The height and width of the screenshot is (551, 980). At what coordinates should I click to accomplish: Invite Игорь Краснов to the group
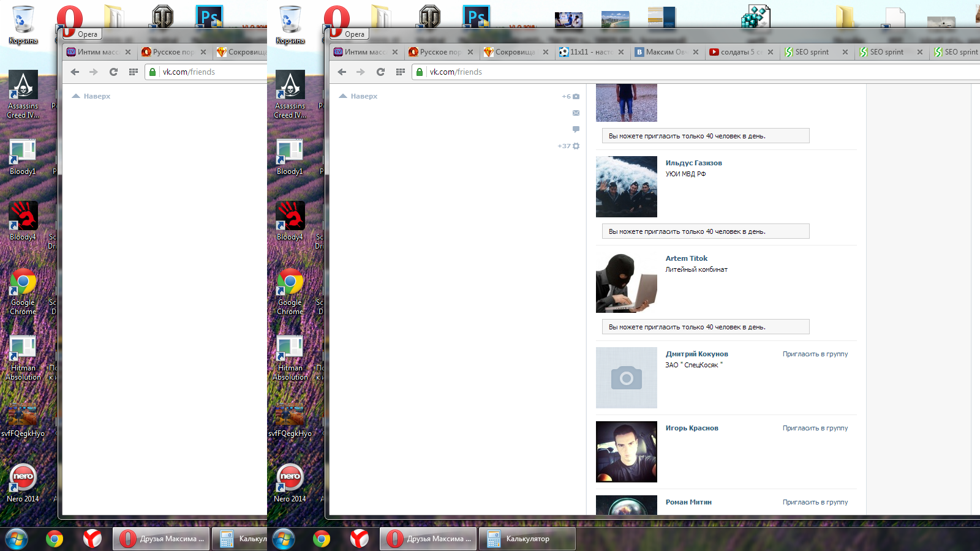pyautogui.click(x=815, y=428)
